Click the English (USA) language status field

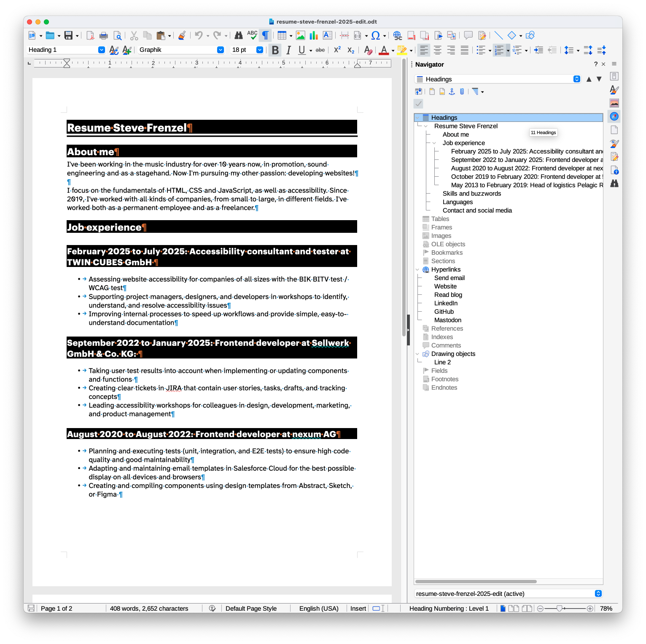point(318,608)
